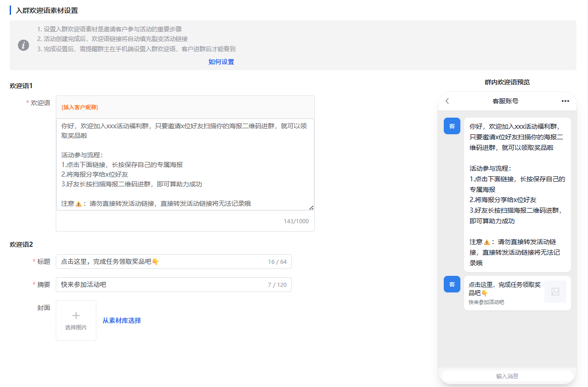Viewport: 588px width, 387px height.
Task: Insert customer nickname via 插入客户昵称
Action: 80,107
